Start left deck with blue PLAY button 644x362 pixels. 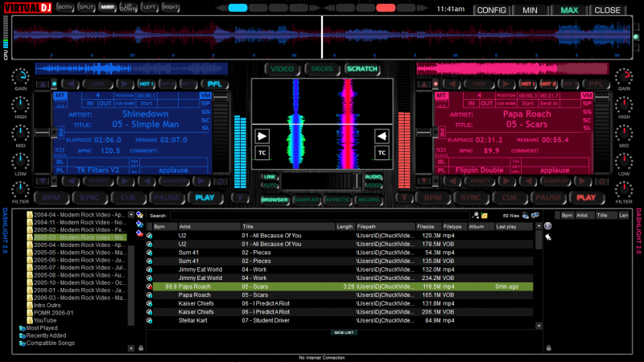click(x=204, y=198)
